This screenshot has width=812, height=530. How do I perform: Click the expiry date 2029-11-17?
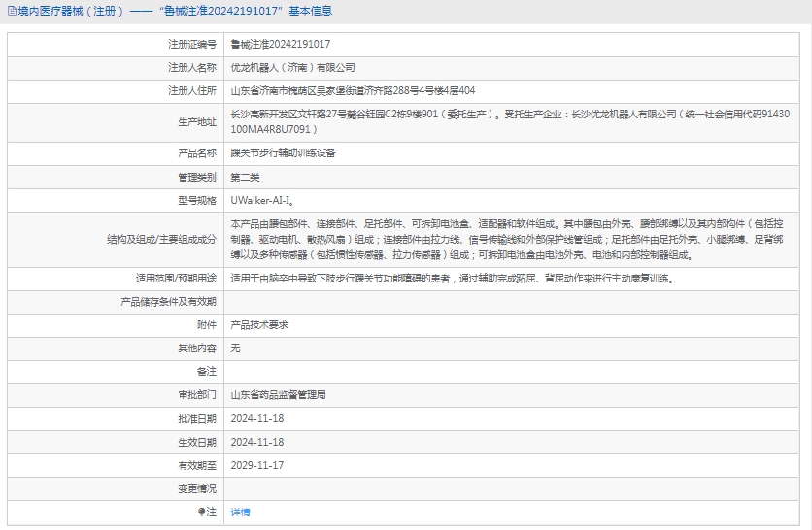(256, 465)
